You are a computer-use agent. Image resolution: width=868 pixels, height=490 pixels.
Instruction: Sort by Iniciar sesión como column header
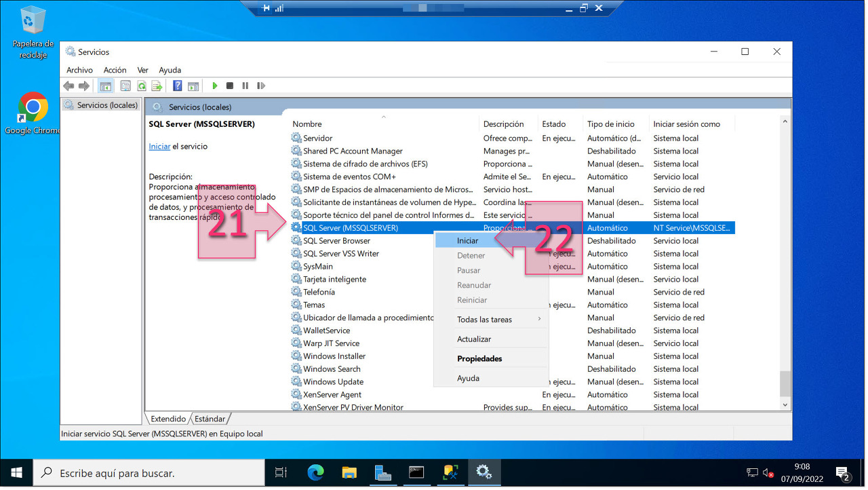click(692, 124)
